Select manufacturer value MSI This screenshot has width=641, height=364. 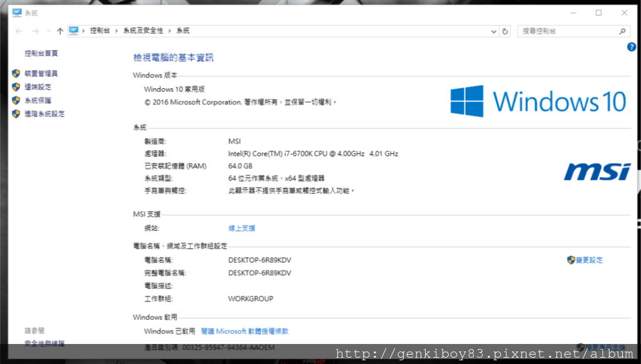coord(235,141)
